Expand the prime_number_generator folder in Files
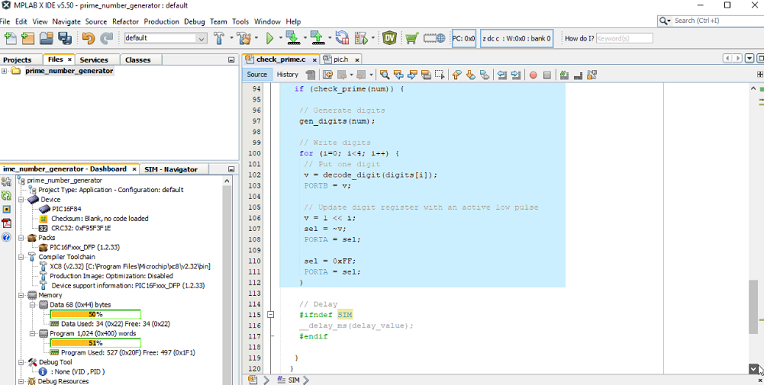This screenshot has height=385, width=764. pyautogui.click(x=4, y=71)
